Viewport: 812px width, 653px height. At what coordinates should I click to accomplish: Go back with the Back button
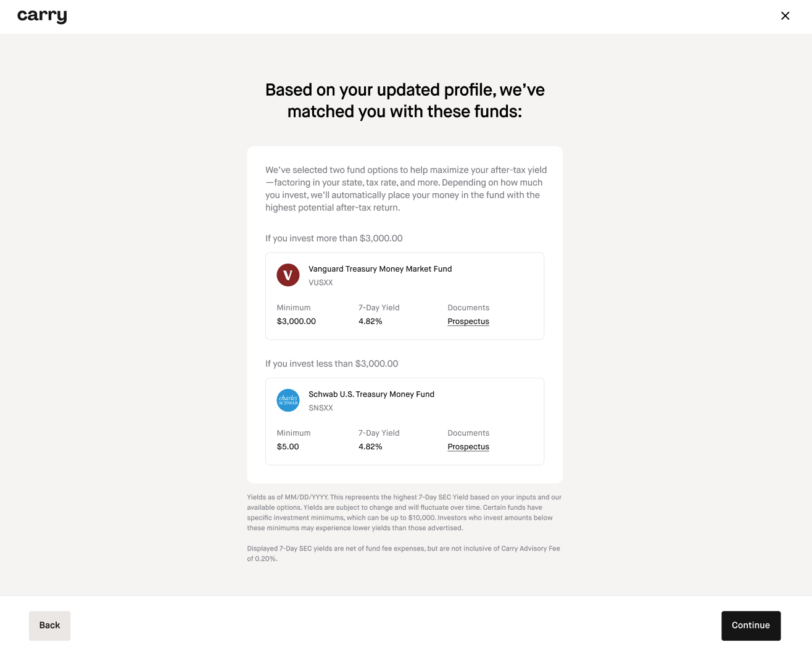[49, 625]
